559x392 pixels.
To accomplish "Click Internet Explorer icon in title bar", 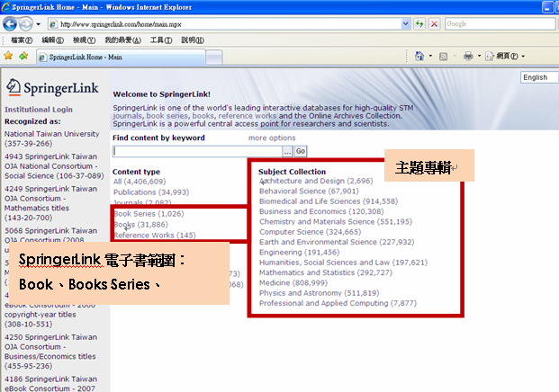I will click(x=5, y=7).
